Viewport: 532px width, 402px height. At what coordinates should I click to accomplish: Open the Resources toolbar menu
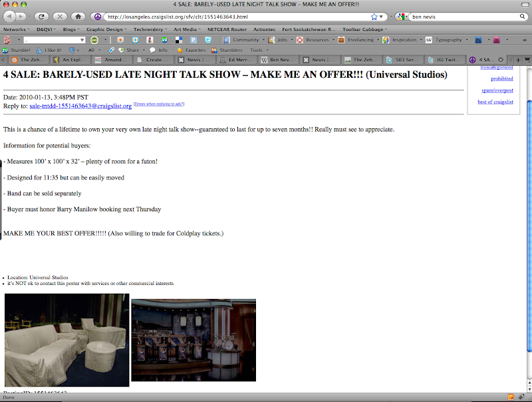tap(315, 40)
